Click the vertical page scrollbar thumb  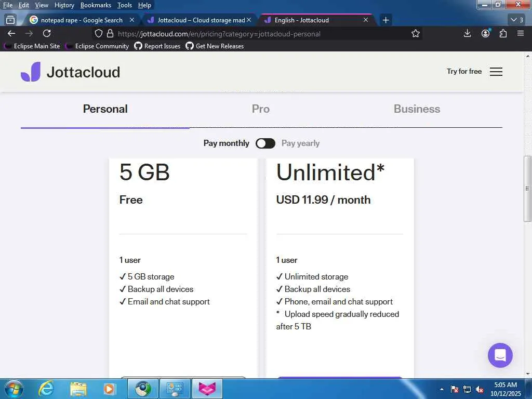[527, 189]
